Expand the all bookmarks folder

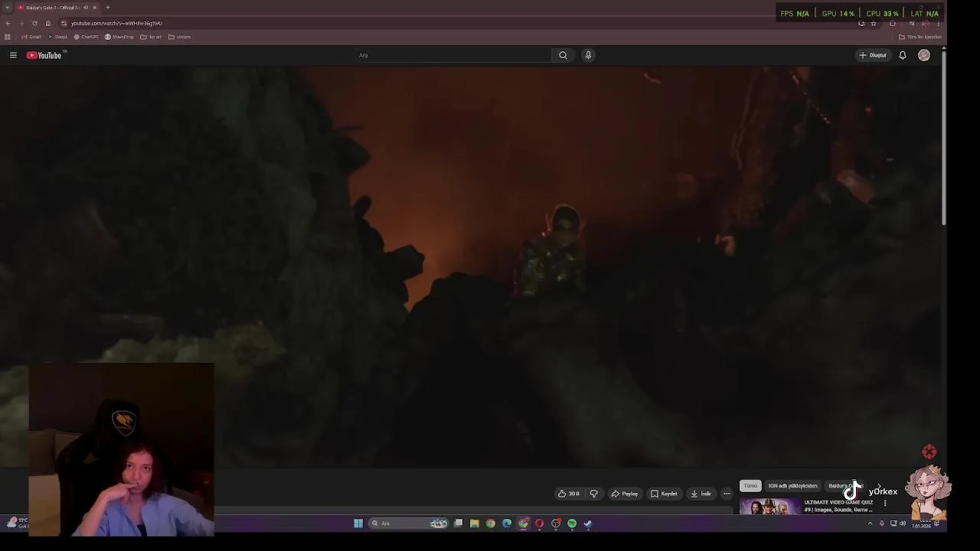point(920,37)
